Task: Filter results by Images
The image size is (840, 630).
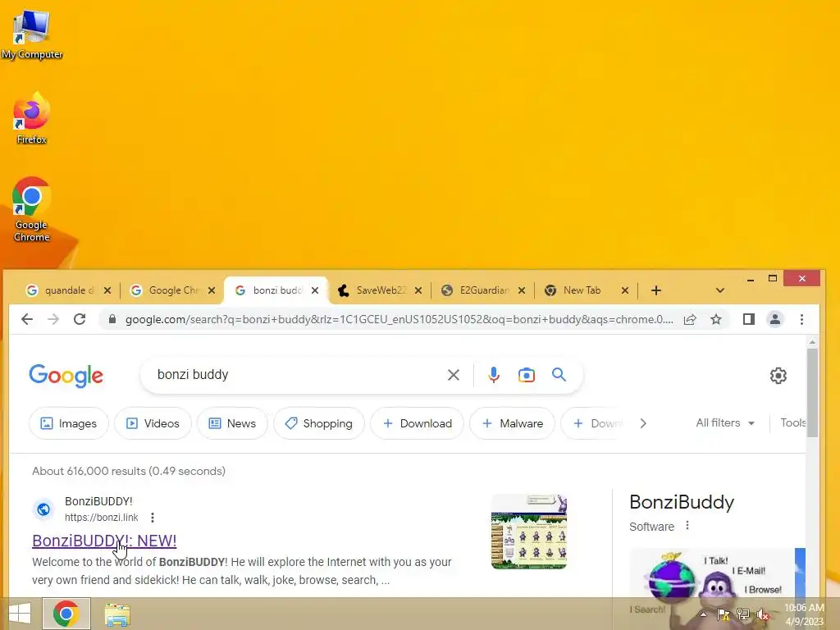Action: point(69,423)
